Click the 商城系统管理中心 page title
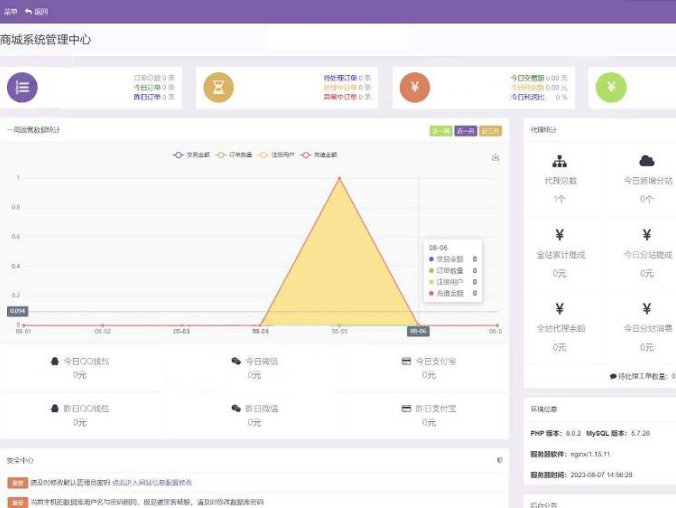The height and width of the screenshot is (508, 676). click(x=45, y=40)
